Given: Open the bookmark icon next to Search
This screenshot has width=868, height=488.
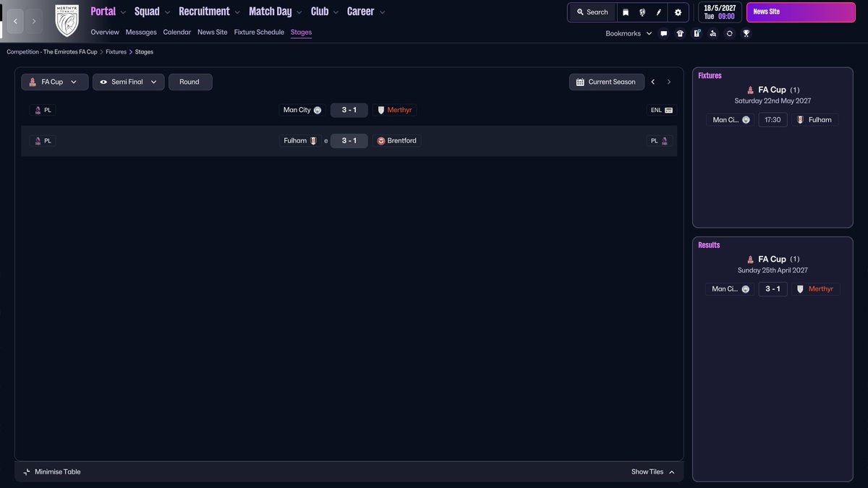Looking at the screenshot, I should pyautogui.click(x=626, y=12).
